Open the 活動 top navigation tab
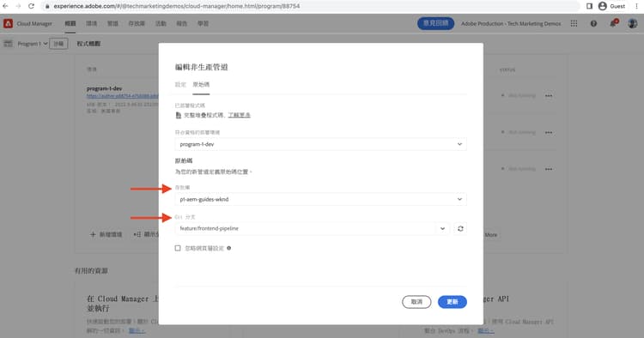The width and height of the screenshot is (644, 338). coord(161,23)
